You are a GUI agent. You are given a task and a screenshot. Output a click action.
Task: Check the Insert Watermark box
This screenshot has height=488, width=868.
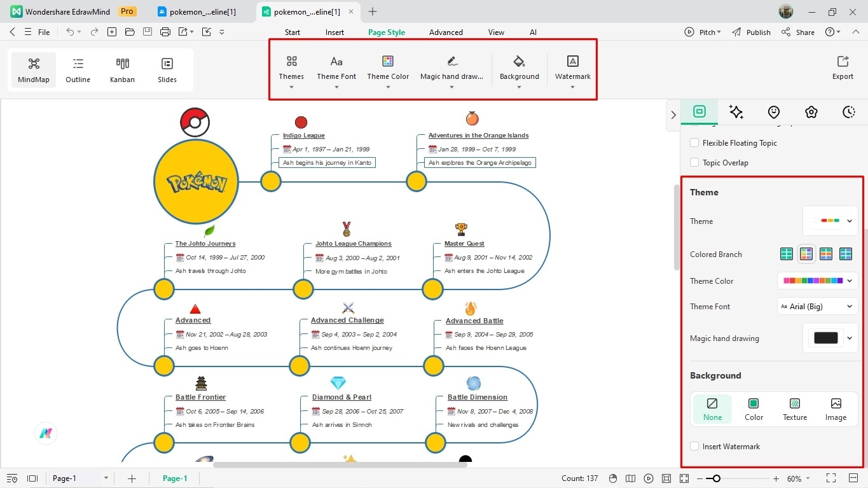pyautogui.click(x=694, y=447)
